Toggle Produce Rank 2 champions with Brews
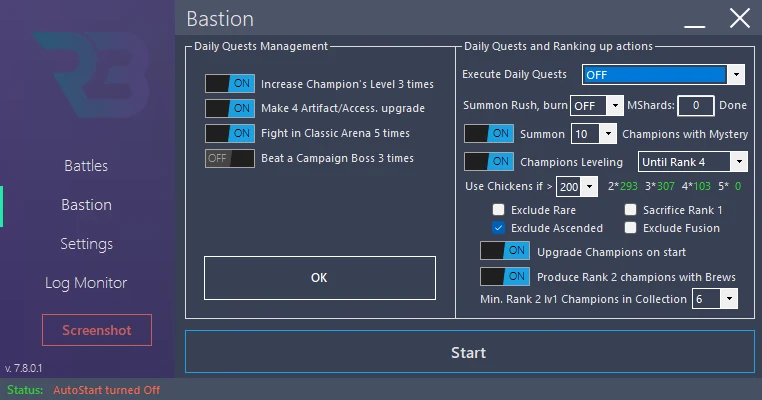Screen dimensions: 762x400 click(505, 277)
